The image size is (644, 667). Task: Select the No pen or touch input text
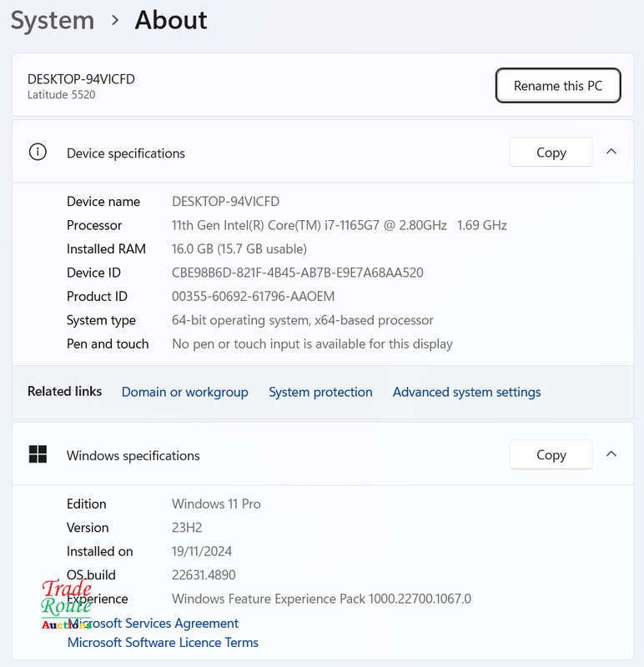tap(312, 344)
